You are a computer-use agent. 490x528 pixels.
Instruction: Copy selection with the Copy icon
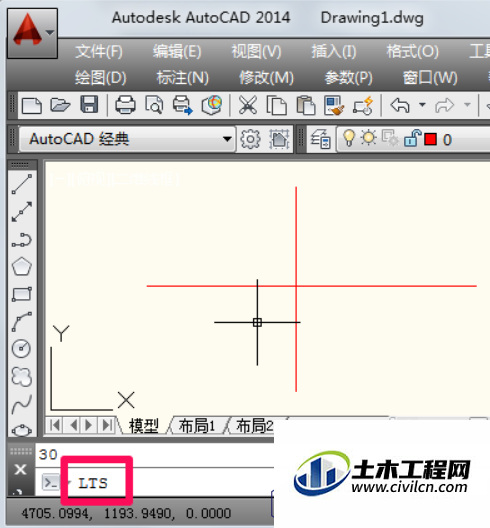coord(276,105)
